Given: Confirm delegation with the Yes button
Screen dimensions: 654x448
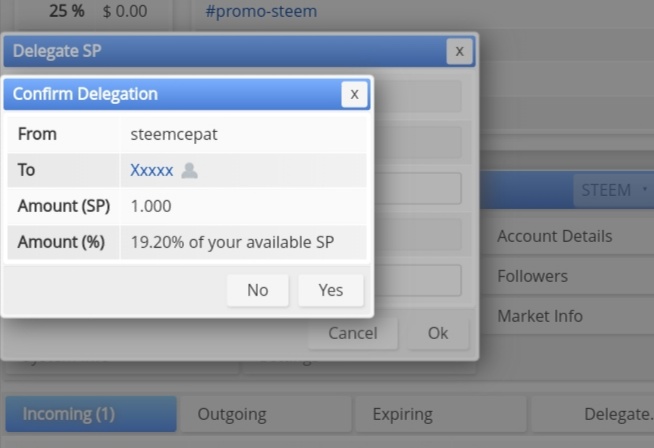Looking at the screenshot, I should click(x=331, y=290).
